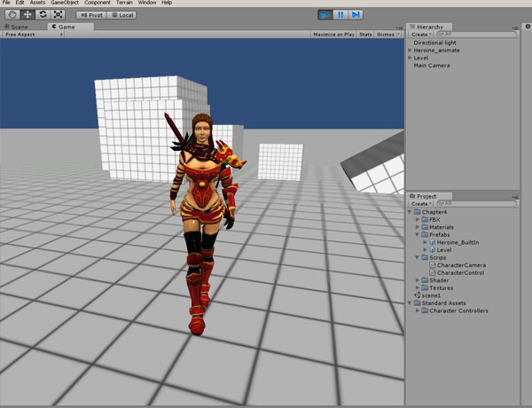Collapse the Prefabs folder

click(418, 234)
